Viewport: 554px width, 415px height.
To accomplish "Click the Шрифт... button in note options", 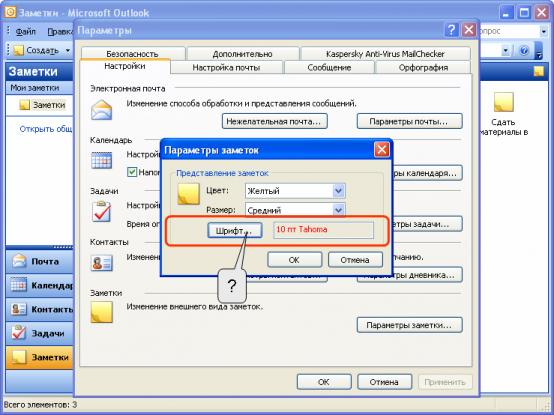I will 234,231.
